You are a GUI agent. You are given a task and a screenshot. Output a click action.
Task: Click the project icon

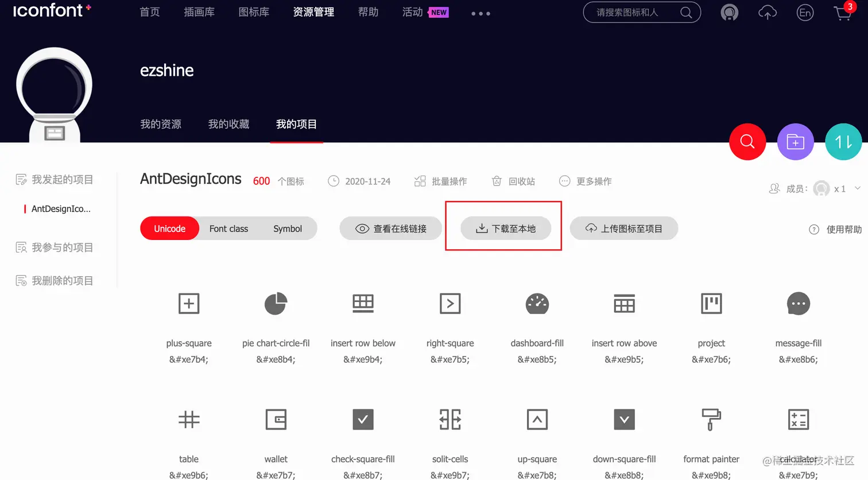(711, 303)
